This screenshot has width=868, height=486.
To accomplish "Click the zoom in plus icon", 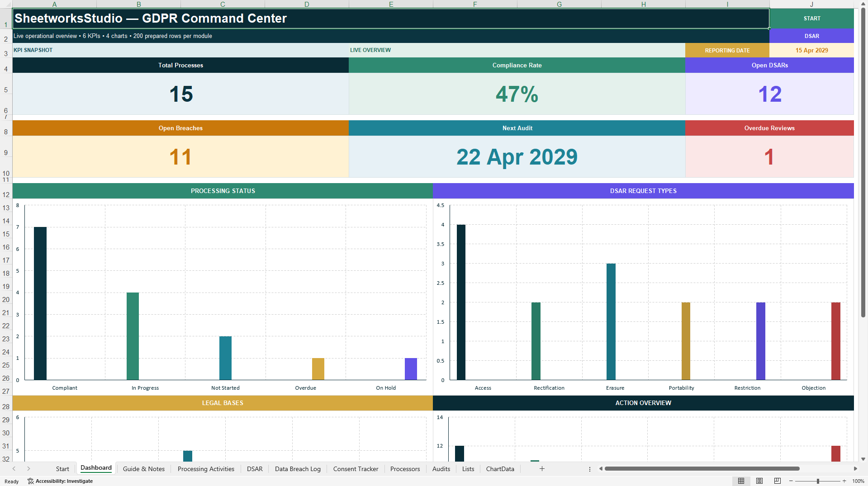I will coord(844,481).
